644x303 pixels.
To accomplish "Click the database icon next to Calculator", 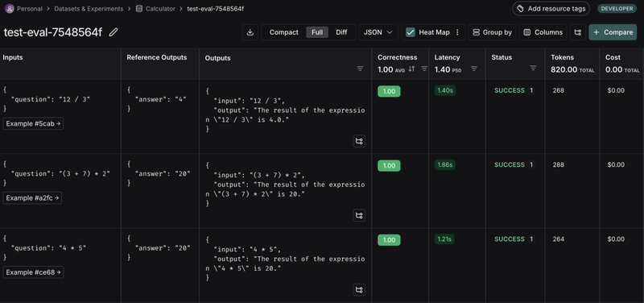I will (139, 9).
